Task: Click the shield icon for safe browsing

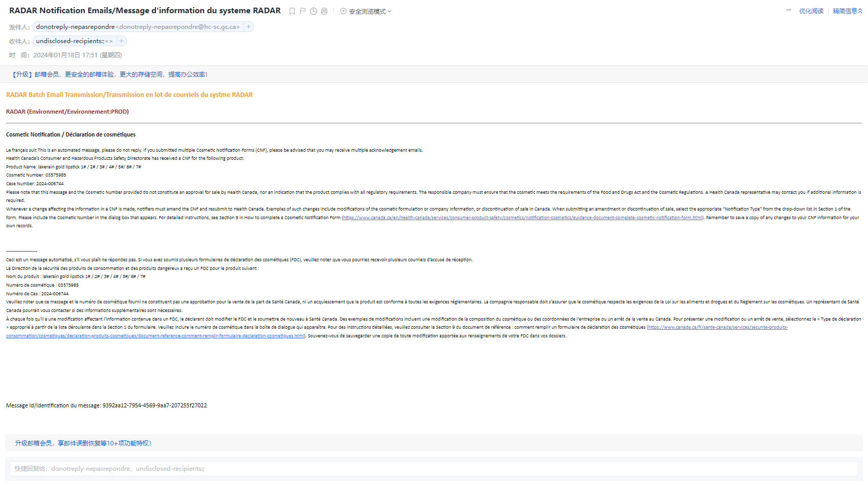Action: click(343, 11)
